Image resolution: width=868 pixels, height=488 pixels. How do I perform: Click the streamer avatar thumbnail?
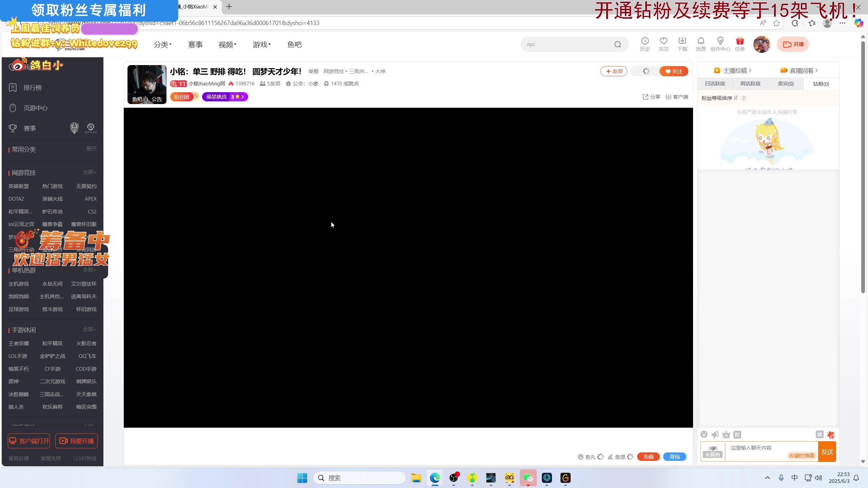147,84
